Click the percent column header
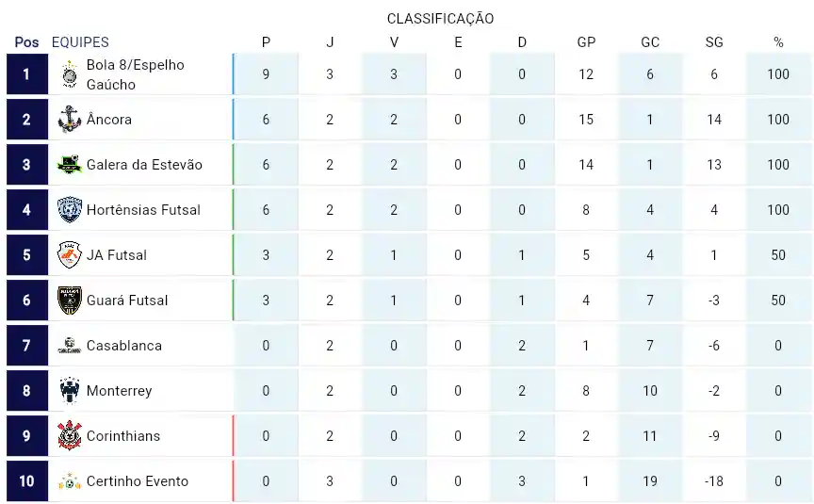Screen dimensions: 814x504 778,42
